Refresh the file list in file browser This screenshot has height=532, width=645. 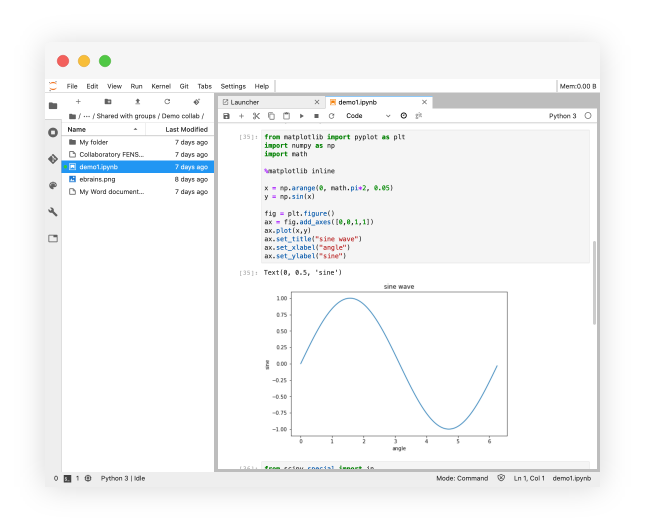pyautogui.click(x=167, y=101)
